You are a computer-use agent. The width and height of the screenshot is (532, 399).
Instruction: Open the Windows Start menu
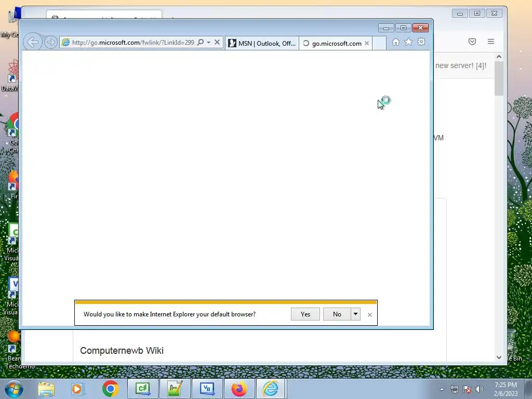[x=14, y=389]
